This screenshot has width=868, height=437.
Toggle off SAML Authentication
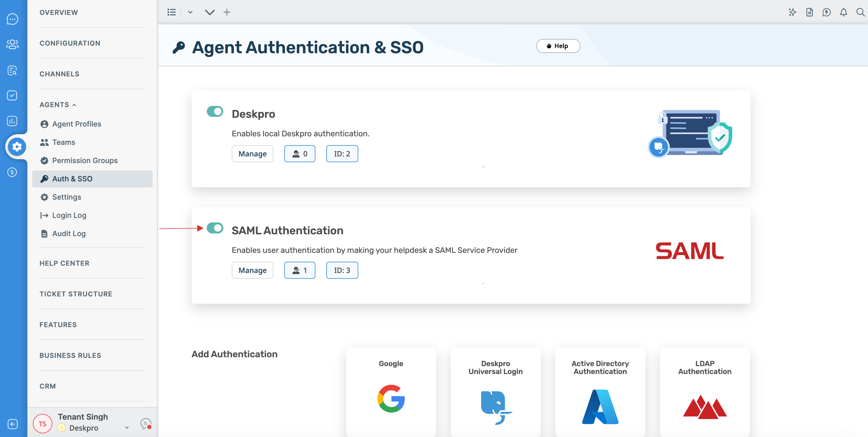215,228
